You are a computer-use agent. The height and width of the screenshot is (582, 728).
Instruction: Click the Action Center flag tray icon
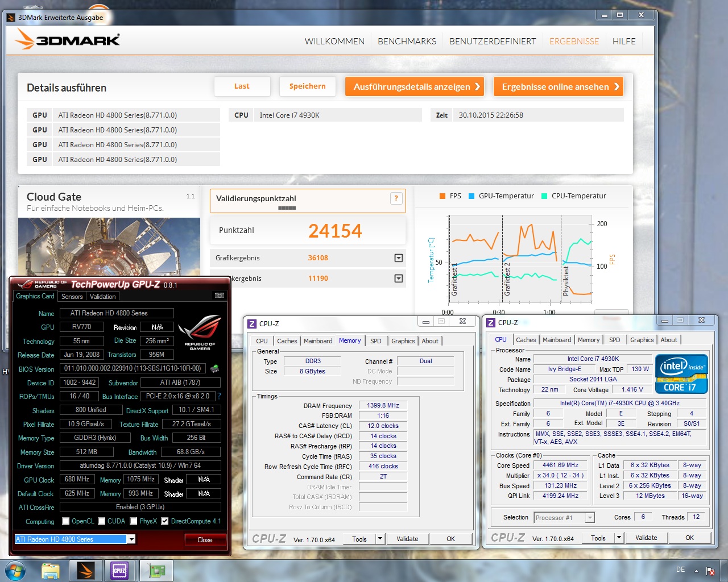coord(710,571)
